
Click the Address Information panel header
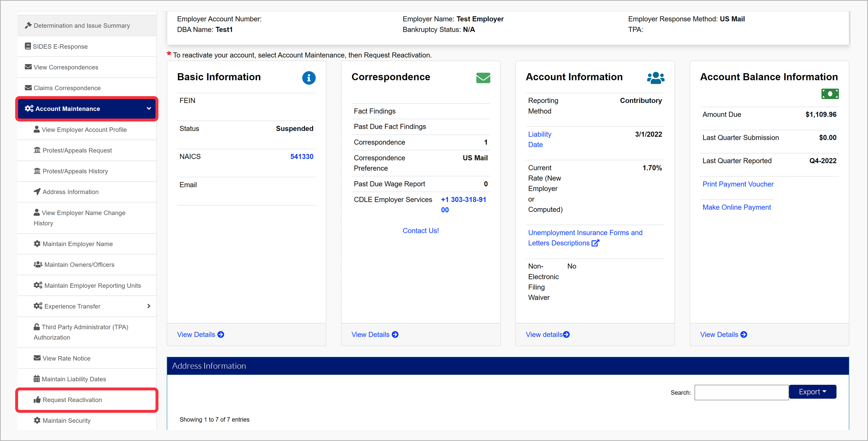(508, 366)
